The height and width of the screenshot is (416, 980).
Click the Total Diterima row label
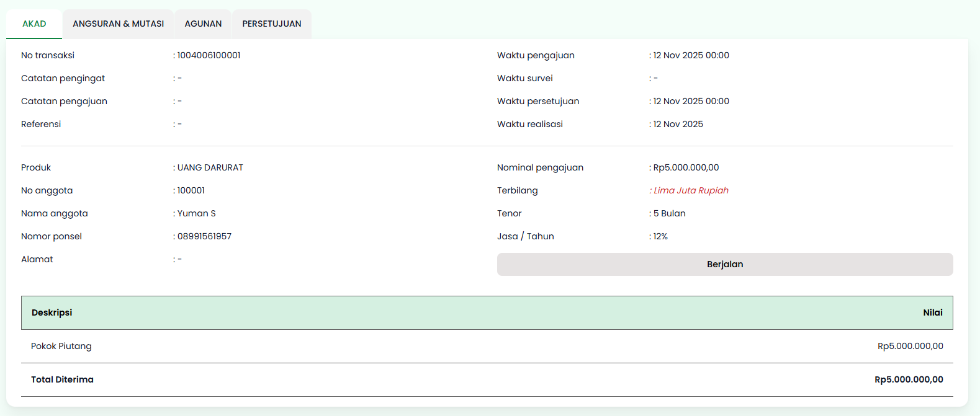(63, 379)
